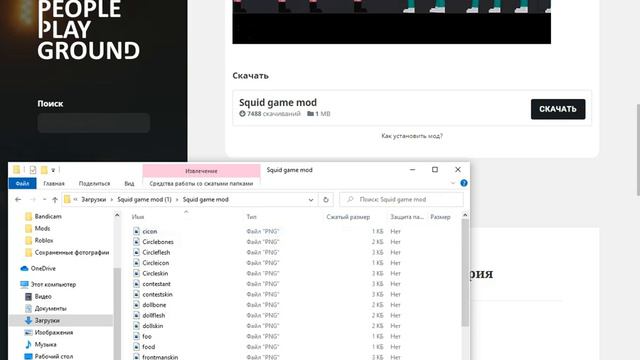Click the browser page vertical scrollbar
Viewport: 640px width, 360px height.
click(637, 149)
